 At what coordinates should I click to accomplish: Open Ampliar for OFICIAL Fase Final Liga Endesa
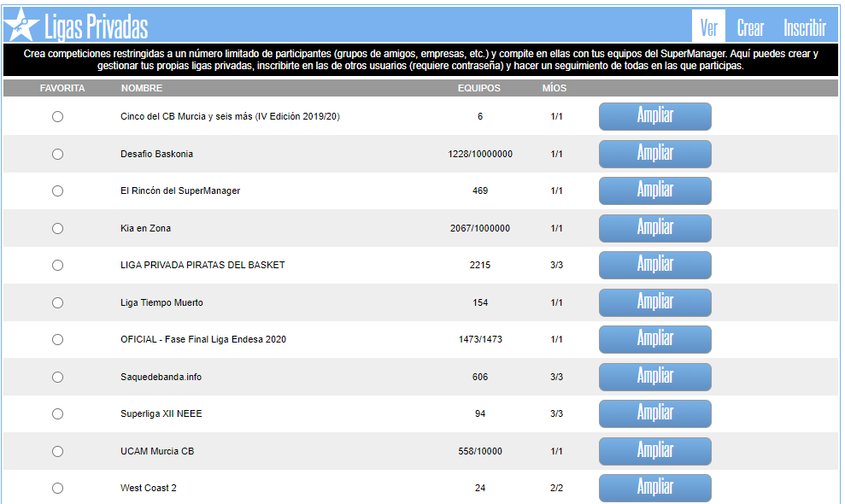(654, 339)
